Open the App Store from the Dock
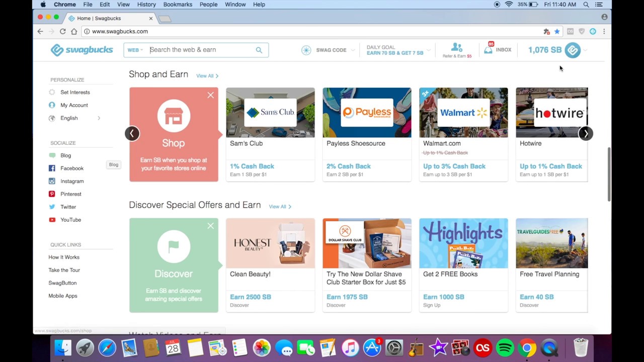 coord(372,348)
